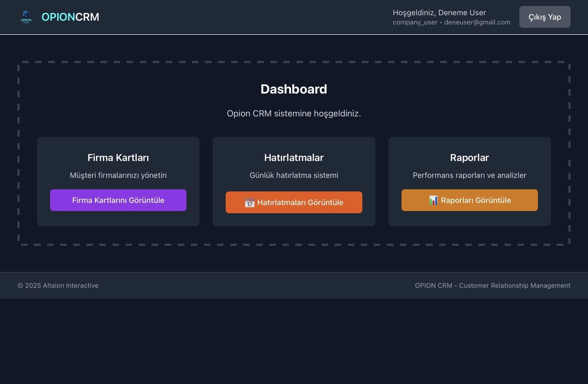Click the calendar icon on Hatırlatmaları button

coord(249,203)
